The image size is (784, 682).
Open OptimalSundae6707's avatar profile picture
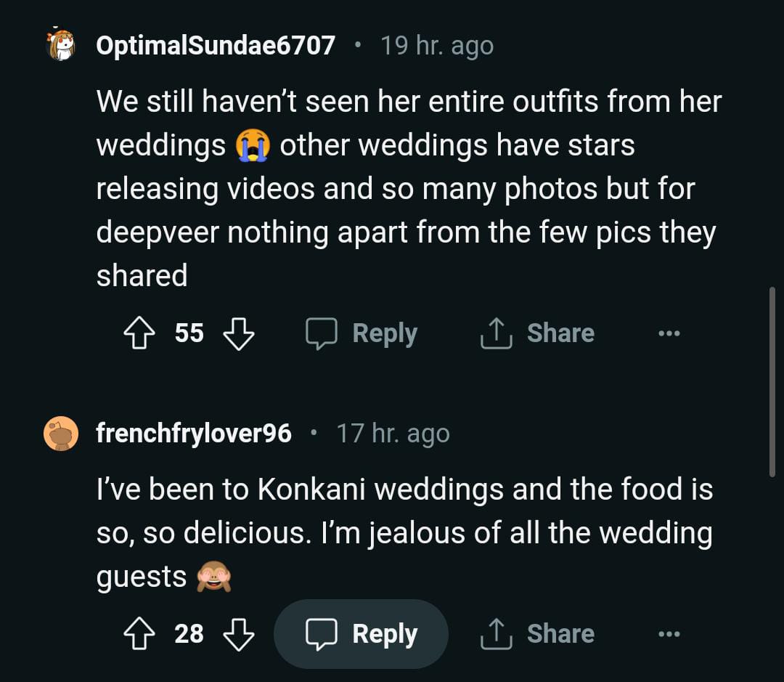point(61,46)
